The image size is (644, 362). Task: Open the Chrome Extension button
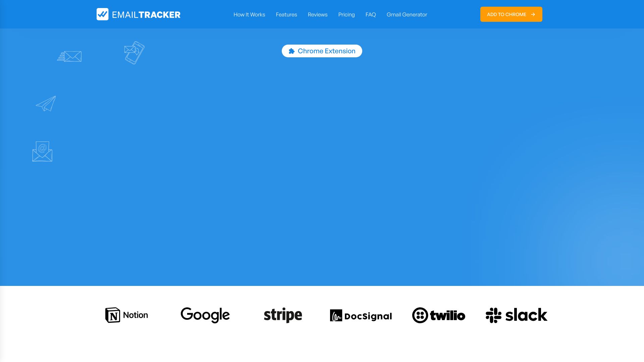point(322,51)
